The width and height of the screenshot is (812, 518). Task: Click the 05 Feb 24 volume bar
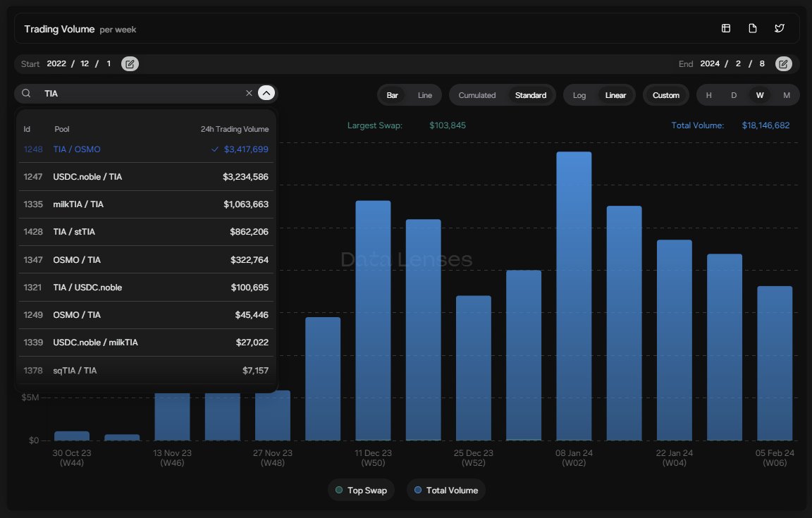[775, 363]
